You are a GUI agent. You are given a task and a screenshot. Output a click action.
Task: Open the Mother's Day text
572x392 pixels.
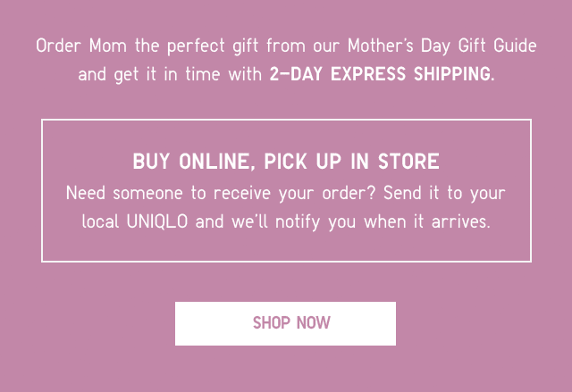coord(399,46)
